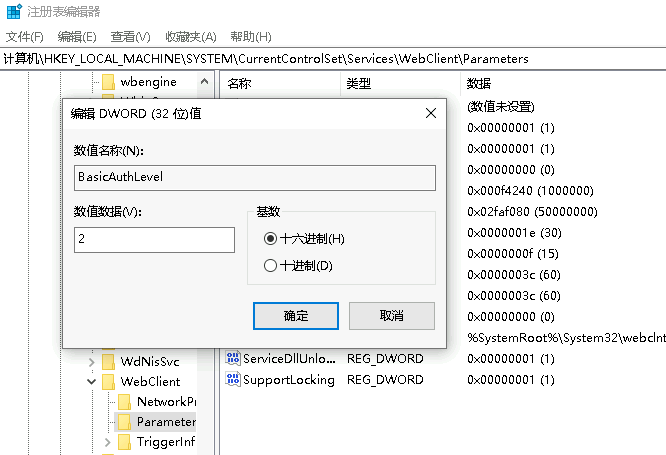The width and height of the screenshot is (666, 455).
Task: Collapse the WebClient tree node
Action: click(x=92, y=381)
